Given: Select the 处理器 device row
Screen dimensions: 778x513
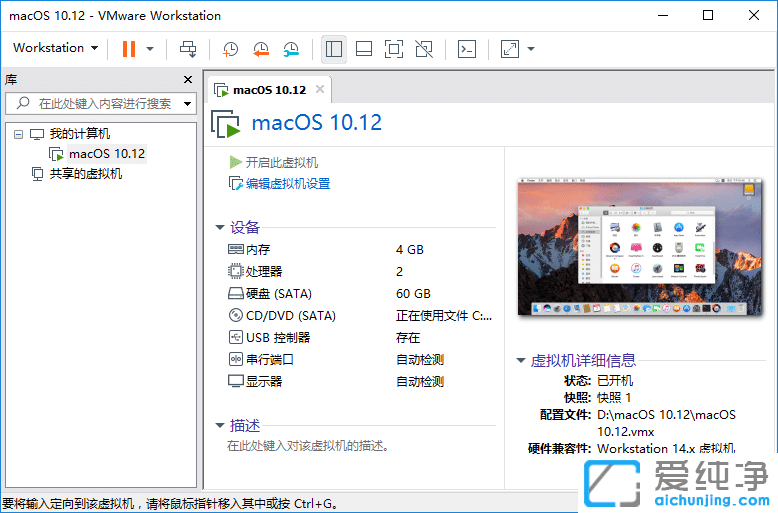Looking at the screenshot, I should (360, 271).
